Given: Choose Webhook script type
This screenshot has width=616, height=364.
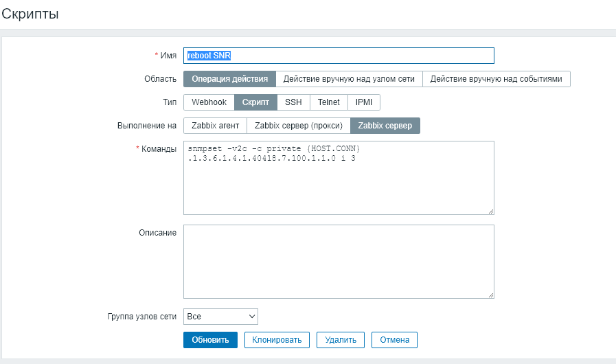Looking at the screenshot, I should click(x=209, y=102).
